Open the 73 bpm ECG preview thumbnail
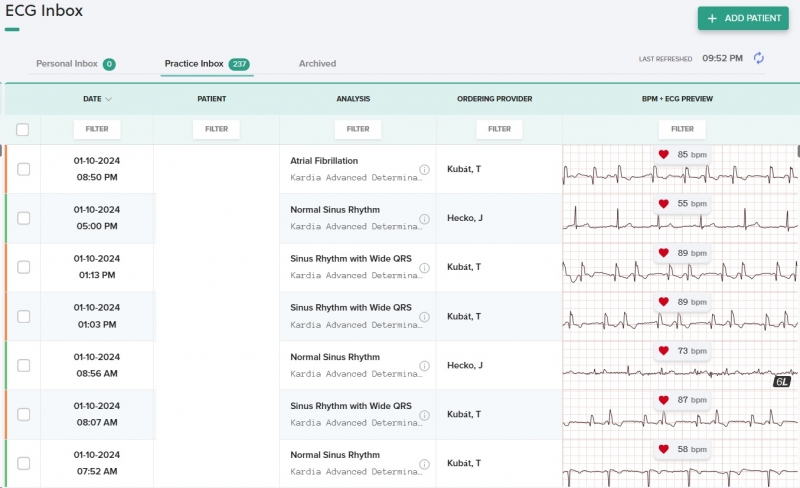Image resolution: width=800 pixels, height=488 pixels. tap(680, 365)
